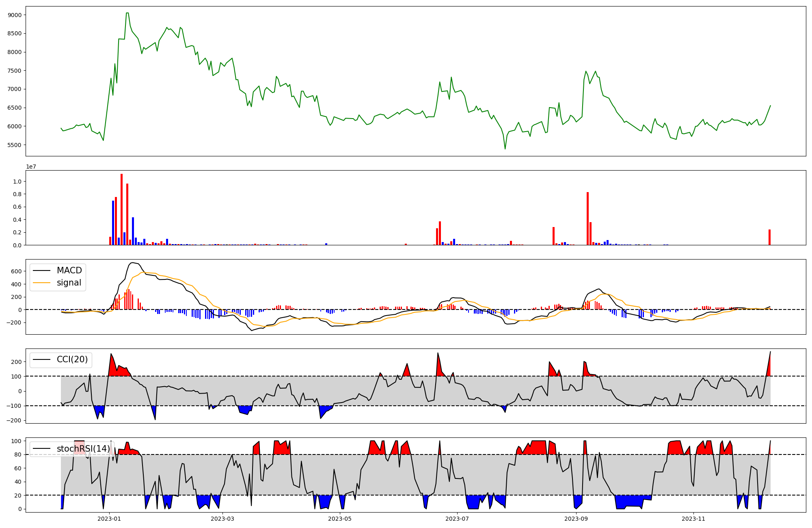812x528 pixels.
Task: Click the 2023-03 date tick label
Action: (x=222, y=519)
